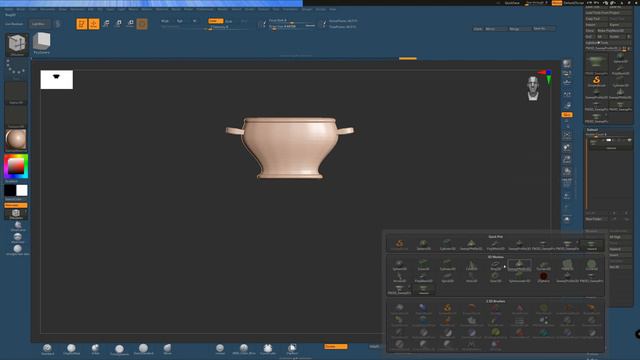This screenshot has height=360, width=640.
Task: Toggle the orange Menus button
Action: coord(557,3)
